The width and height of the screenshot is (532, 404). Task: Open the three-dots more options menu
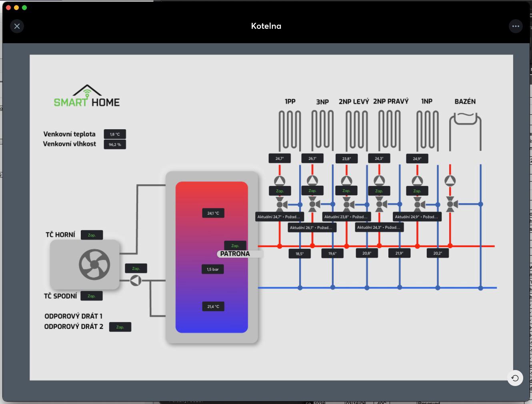[516, 26]
